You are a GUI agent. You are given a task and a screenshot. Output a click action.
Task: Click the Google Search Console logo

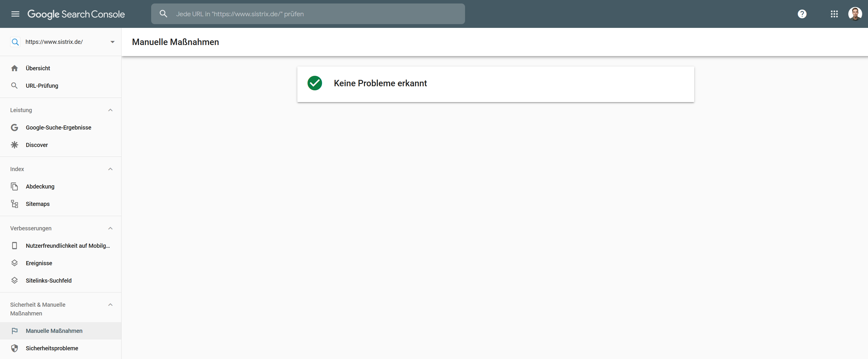76,14
